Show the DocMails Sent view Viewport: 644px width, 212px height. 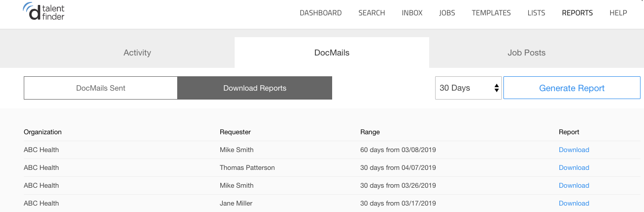[100, 88]
